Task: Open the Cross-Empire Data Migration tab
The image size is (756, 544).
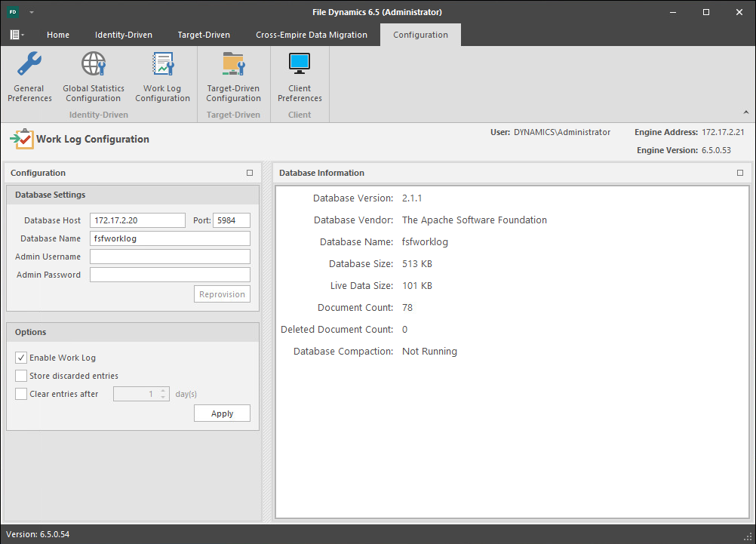Action: point(311,35)
